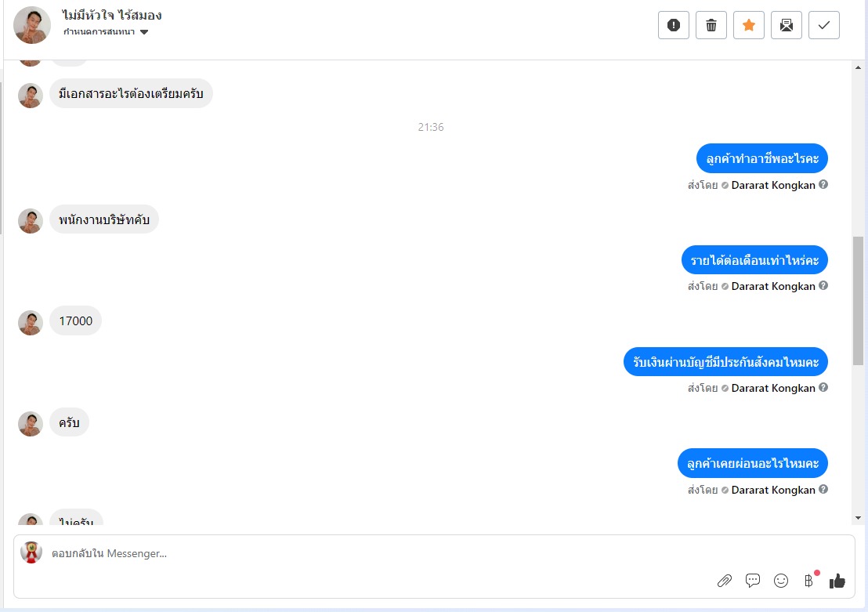
Task: Open saved replies speech bubble icon
Action: (x=753, y=581)
